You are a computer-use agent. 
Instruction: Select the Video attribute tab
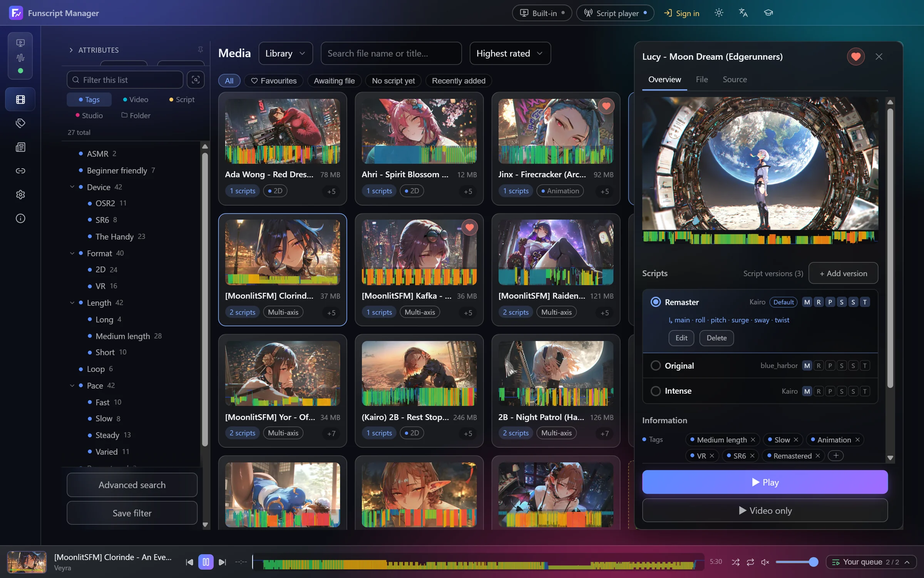pos(136,99)
